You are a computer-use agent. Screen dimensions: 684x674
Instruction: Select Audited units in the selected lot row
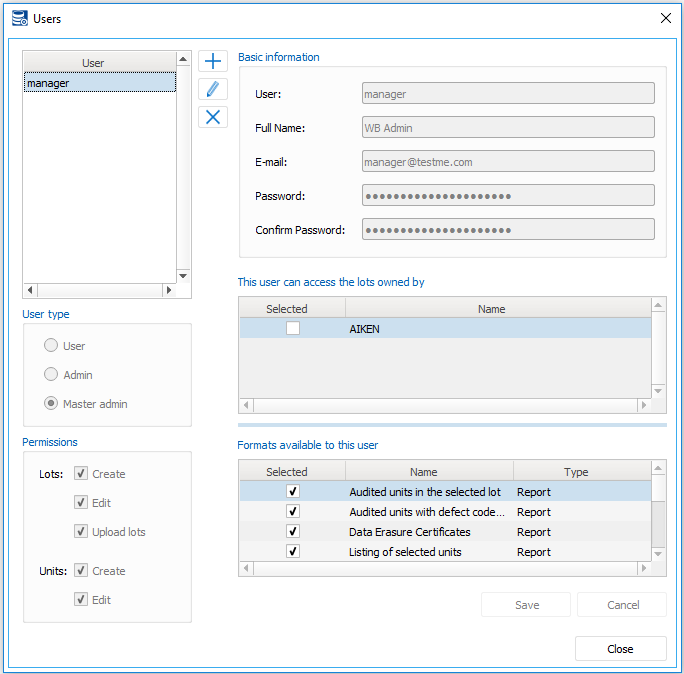coord(445,491)
